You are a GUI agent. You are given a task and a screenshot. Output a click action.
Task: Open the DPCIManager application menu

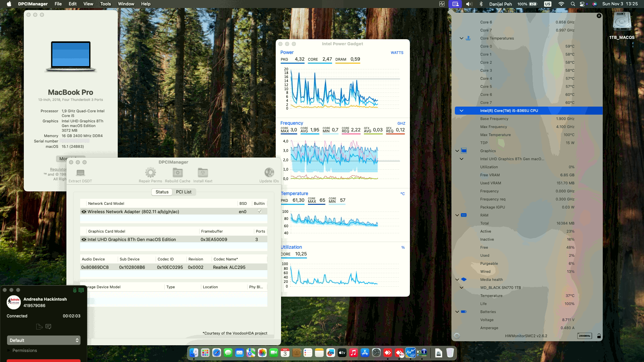coord(33,4)
